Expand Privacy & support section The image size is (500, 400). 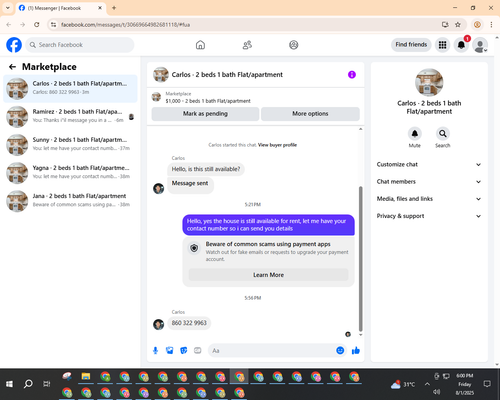429,216
